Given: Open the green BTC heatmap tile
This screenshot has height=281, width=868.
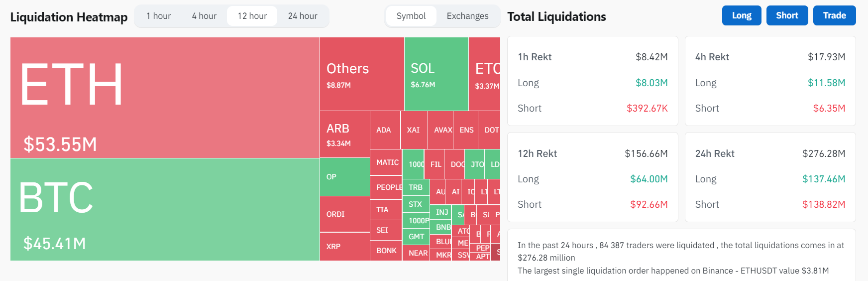Looking at the screenshot, I should pyautogui.click(x=164, y=209).
